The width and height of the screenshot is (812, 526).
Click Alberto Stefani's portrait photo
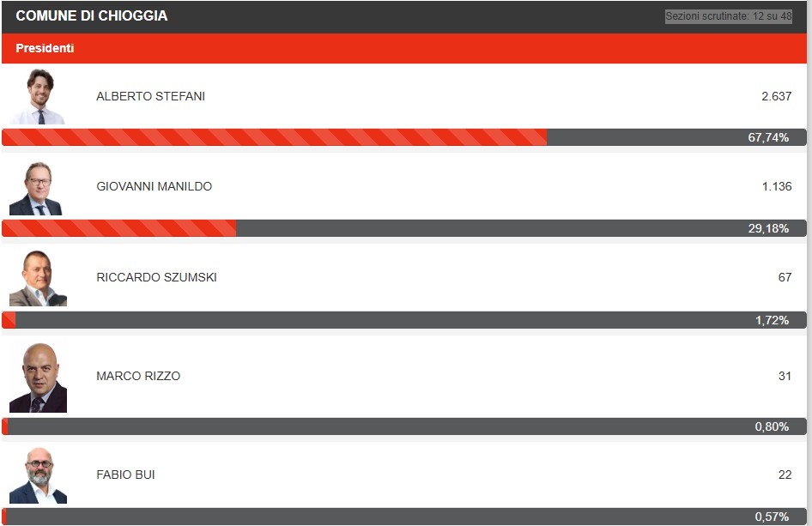38,97
